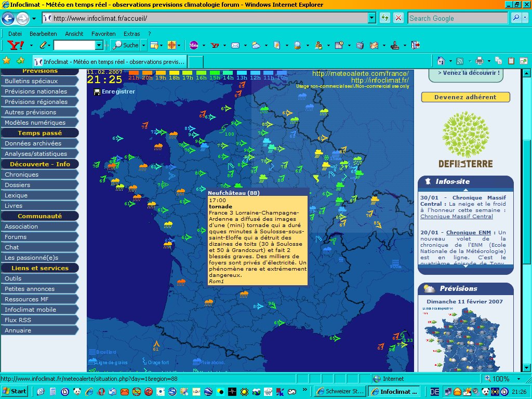
Task: Open the Extras menu
Action: click(131, 34)
